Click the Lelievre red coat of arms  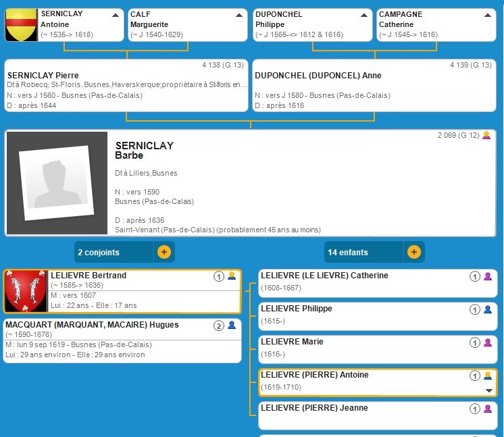click(26, 292)
